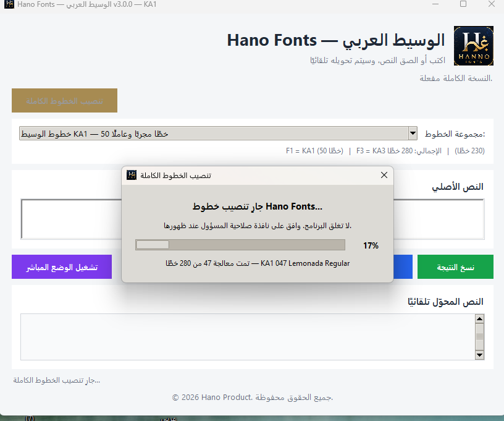Click the 17% progress label
The image size is (504, 421).
[x=371, y=245]
